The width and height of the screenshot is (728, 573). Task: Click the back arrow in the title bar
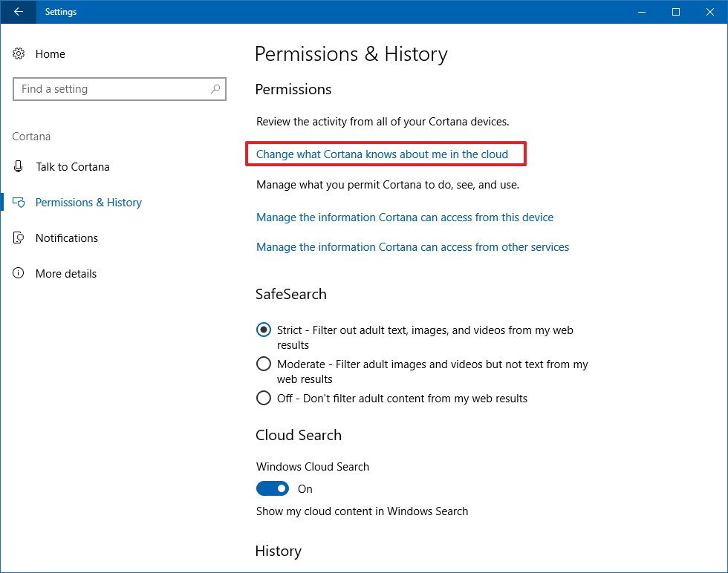(x=16, y=12)
